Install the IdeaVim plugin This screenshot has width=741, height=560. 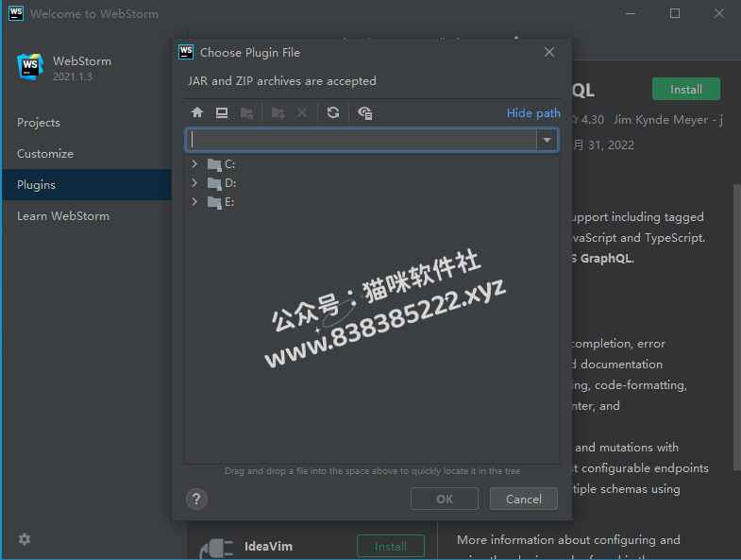[x=391, y=546]
